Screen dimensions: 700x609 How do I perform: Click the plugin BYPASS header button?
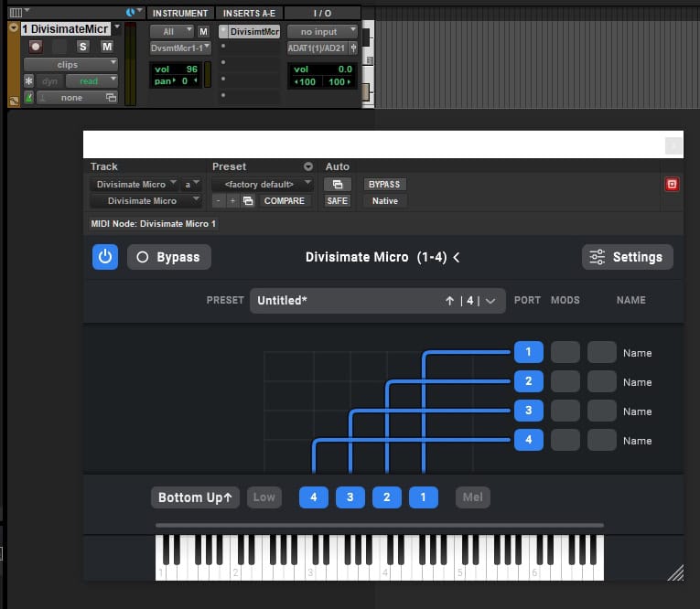[x=384, y=185]
